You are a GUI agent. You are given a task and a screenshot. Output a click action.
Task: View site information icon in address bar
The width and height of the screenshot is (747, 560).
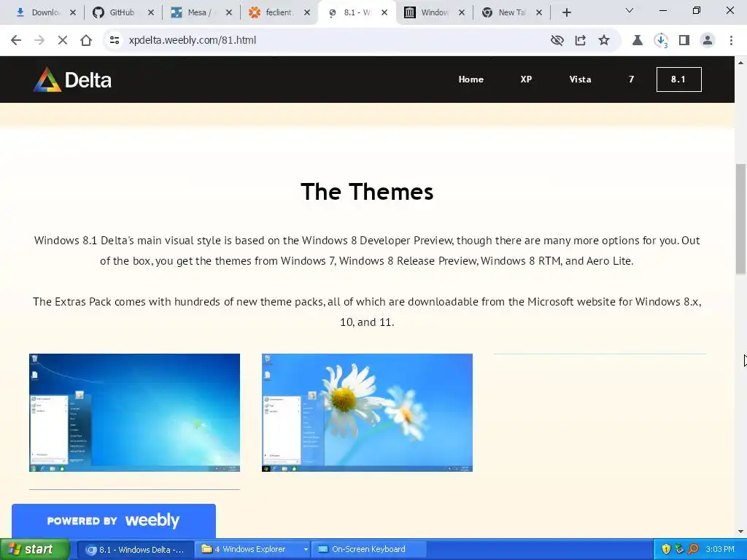tap(115, 40)
